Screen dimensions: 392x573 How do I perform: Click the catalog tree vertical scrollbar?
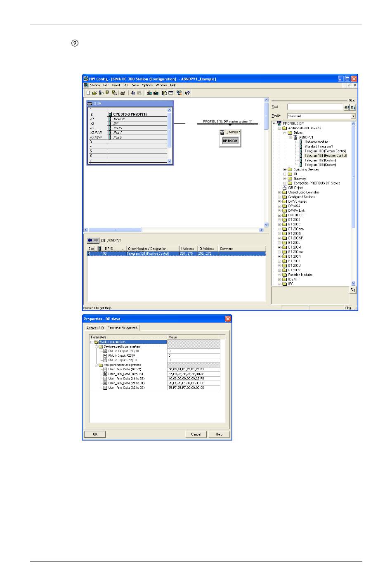[353, 204]
